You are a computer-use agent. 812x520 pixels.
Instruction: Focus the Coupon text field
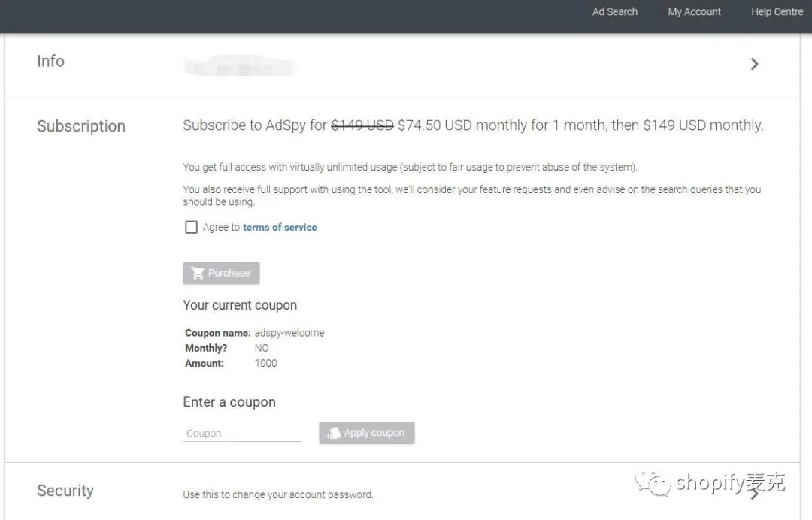point(241,433)
